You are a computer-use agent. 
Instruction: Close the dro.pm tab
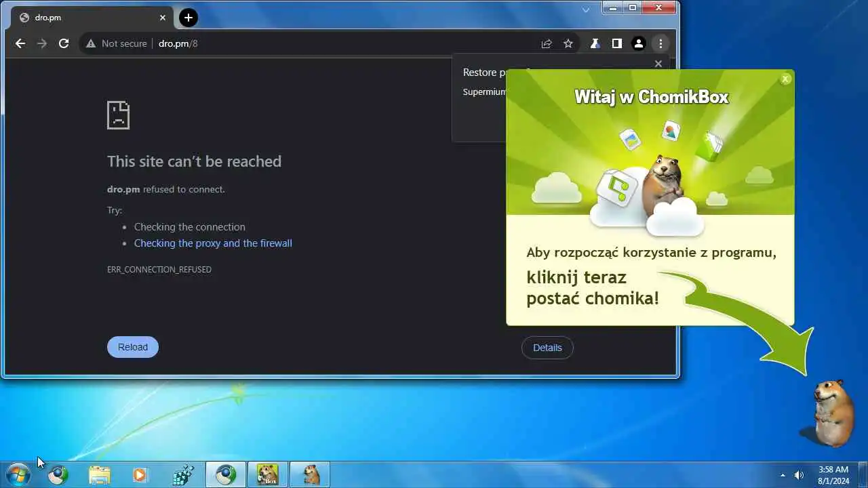(163, 18)
